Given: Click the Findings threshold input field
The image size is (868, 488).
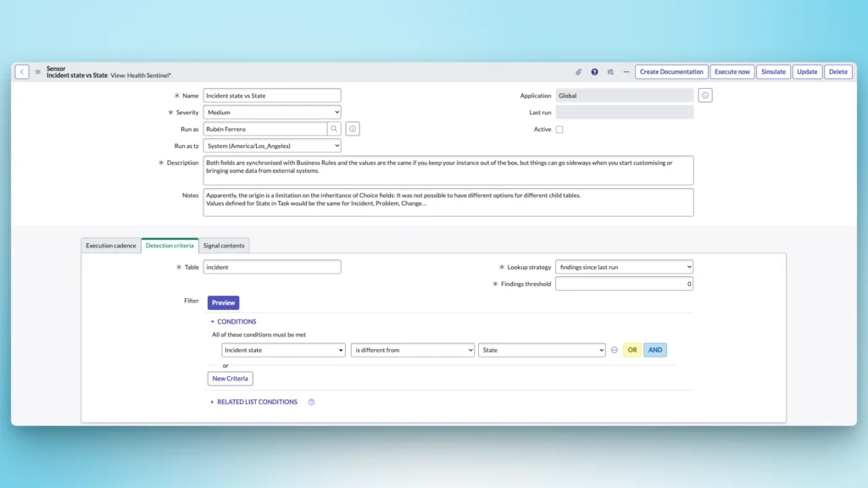Looking at the screenshot, I should point(625,284).
